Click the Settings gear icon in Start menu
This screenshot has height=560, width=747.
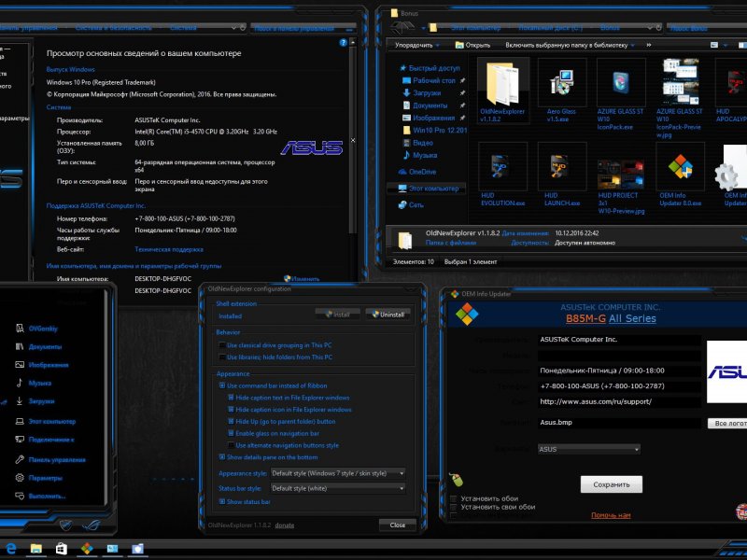pos(20,478)
